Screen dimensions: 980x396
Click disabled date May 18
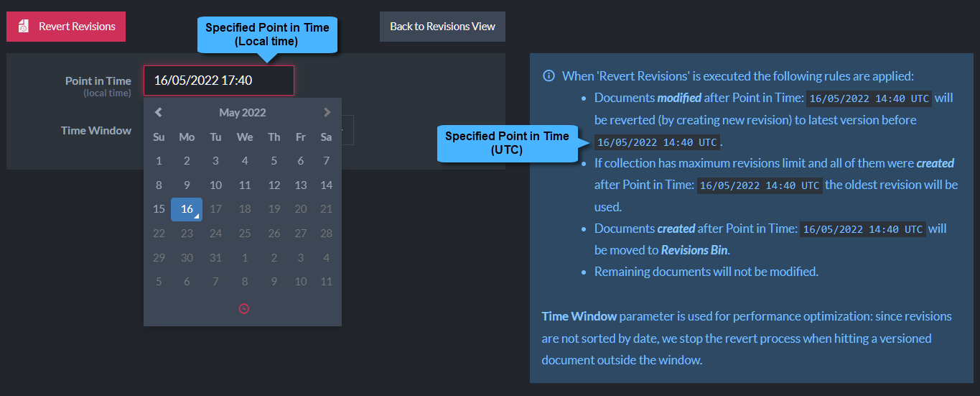coord(245,209)
